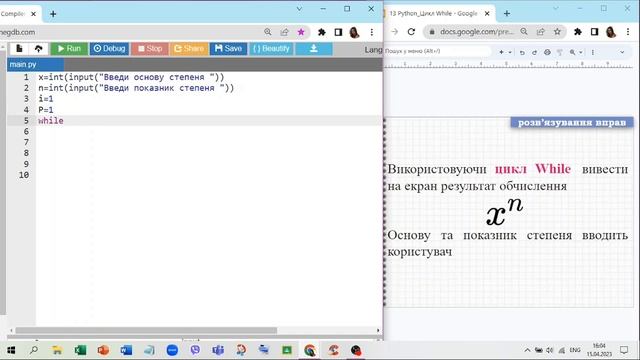The image size is (640, 360).
Task: Click the purple bookmark star
Action: [x=301, y=32]
